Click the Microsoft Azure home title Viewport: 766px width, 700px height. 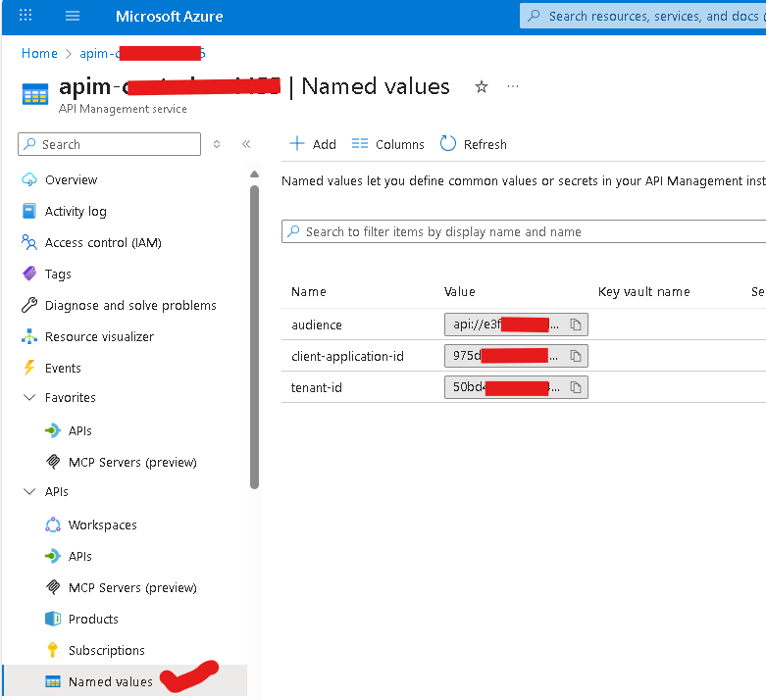[169, 16]
